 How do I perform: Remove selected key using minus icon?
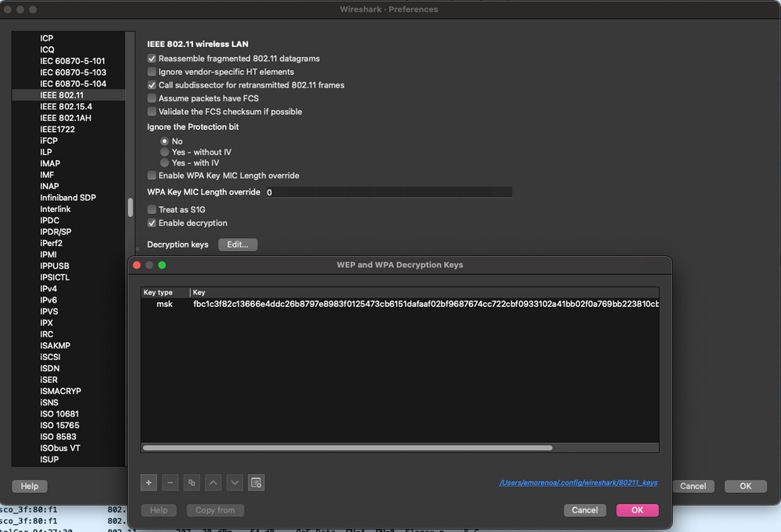[170, 482]
